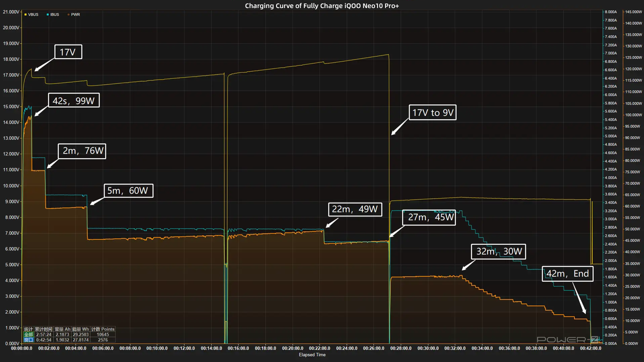
Task: Click the '00:42:00.0' time axis tick
Action: 591,348
